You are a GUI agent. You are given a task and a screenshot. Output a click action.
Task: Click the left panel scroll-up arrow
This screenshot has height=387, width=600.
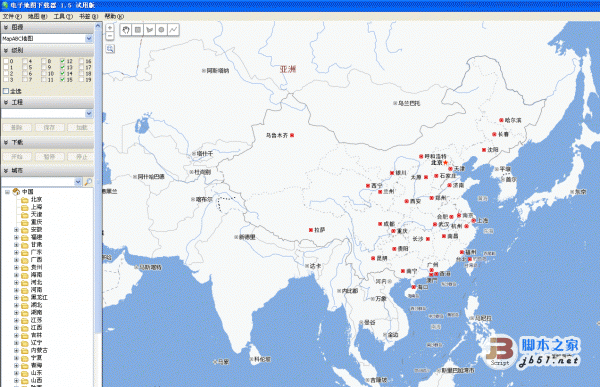coord(98,26)
